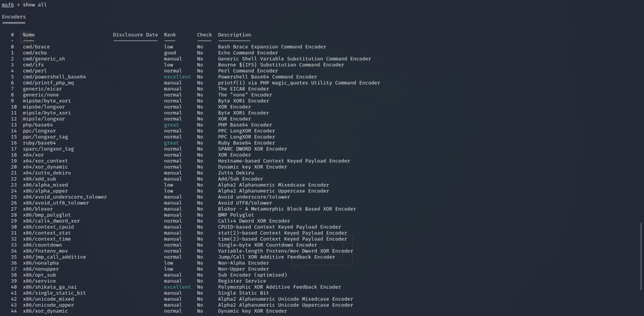The image size is (644, 316).
Task: Select x86/single_static_bit encoder name
Action: coord(54,293)
